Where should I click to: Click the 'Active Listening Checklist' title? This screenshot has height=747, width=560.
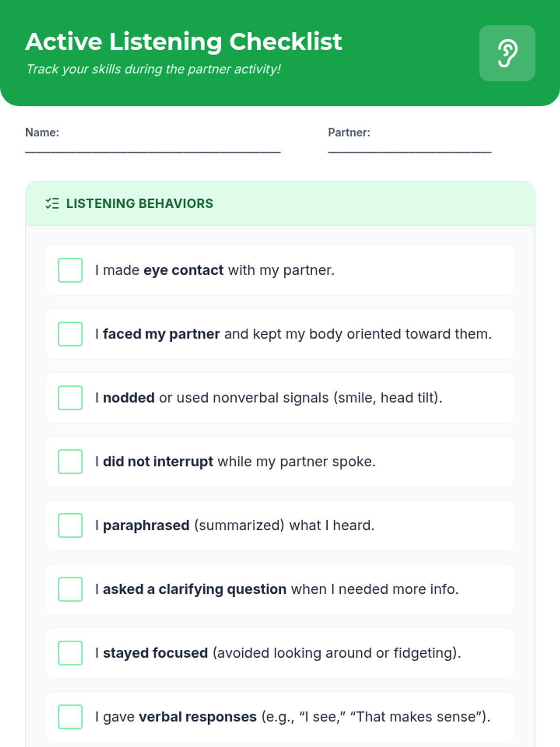point(183,42)
